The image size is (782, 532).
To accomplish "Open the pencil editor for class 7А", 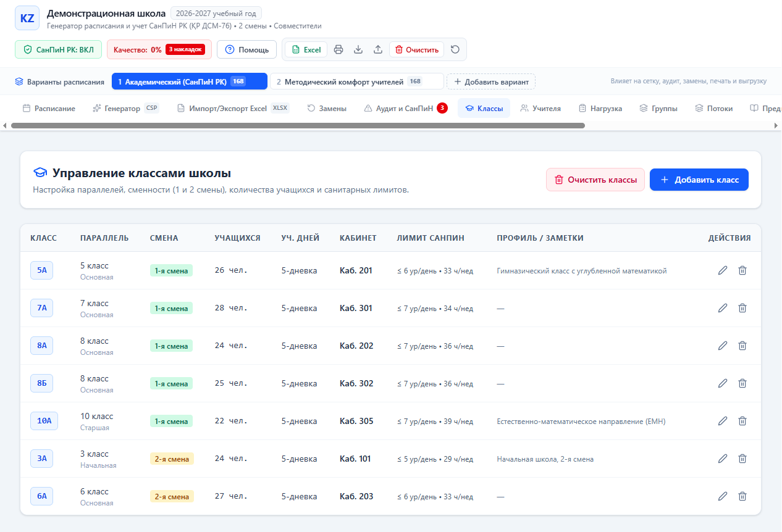I will [x=723, y=308].
